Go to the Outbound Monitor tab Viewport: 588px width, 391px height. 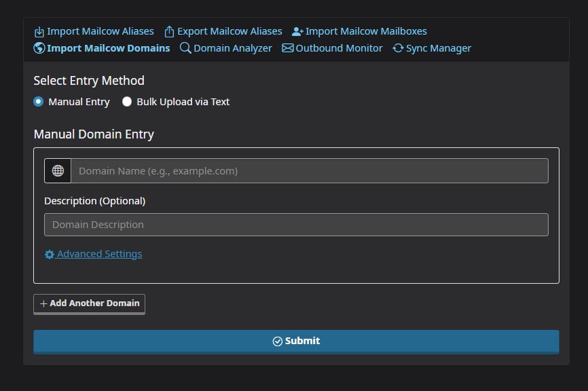point(339,48)
